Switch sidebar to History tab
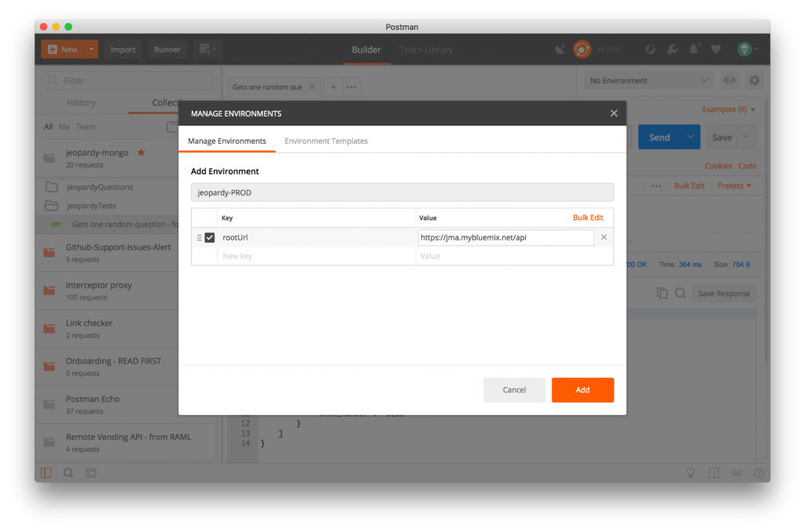 point(81,103)
